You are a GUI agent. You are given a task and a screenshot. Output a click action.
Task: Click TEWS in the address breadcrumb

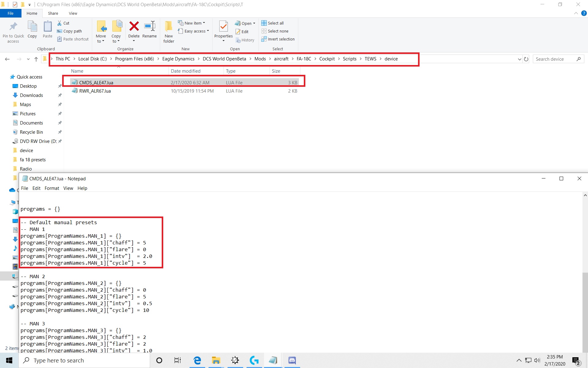pos(370,59)
